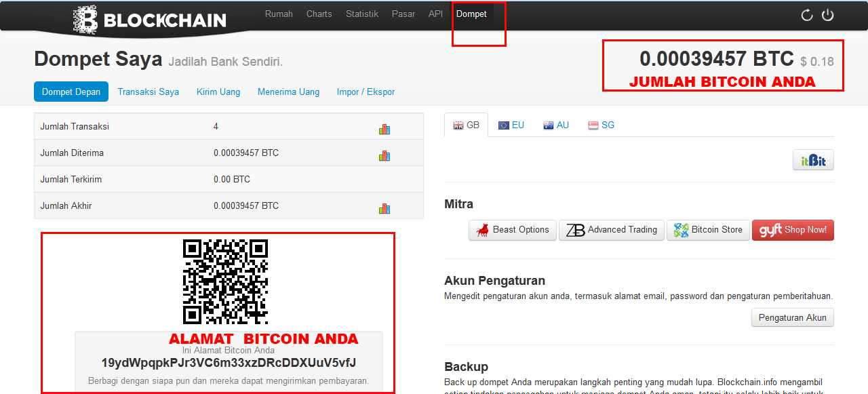Switch to Impor / Ekspor tab

click(x=366, y=92)
